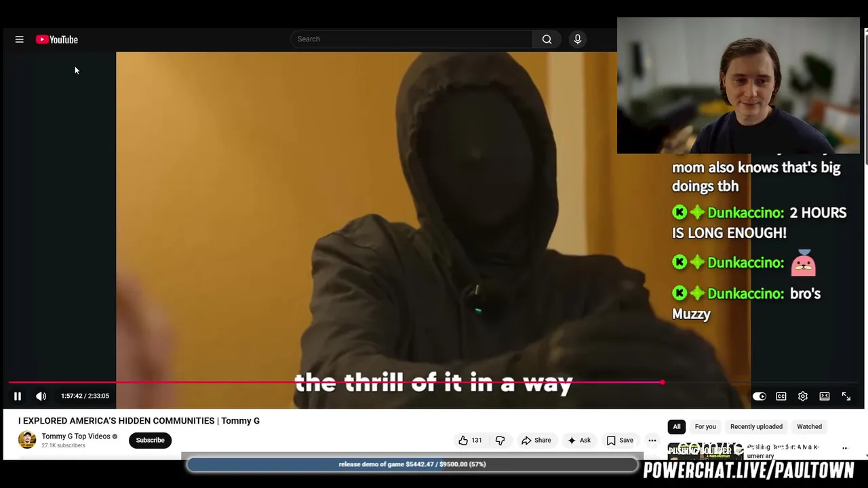Toggle the autoplay switch in the player
Screen dimensions: 868x488
coord(759,396)
